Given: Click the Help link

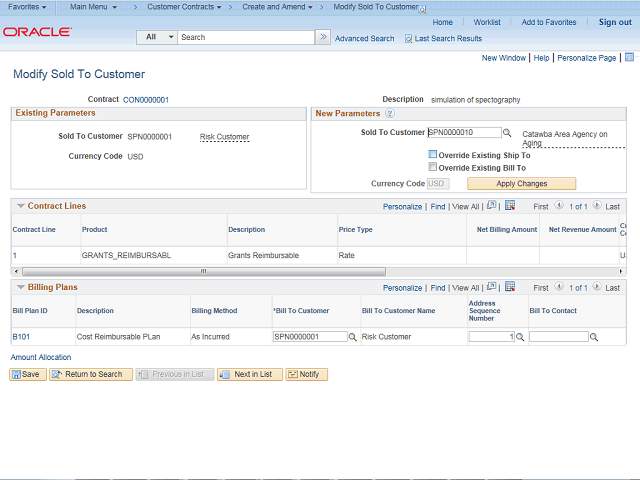Looking at the screenshot, I should click(x=541, y=58).
